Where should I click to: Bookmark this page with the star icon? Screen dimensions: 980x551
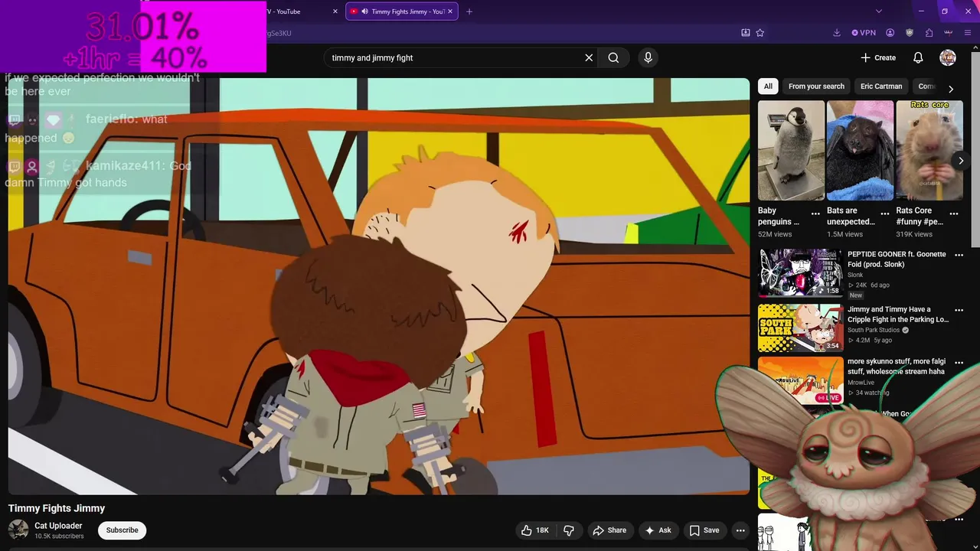pos(760,33)
